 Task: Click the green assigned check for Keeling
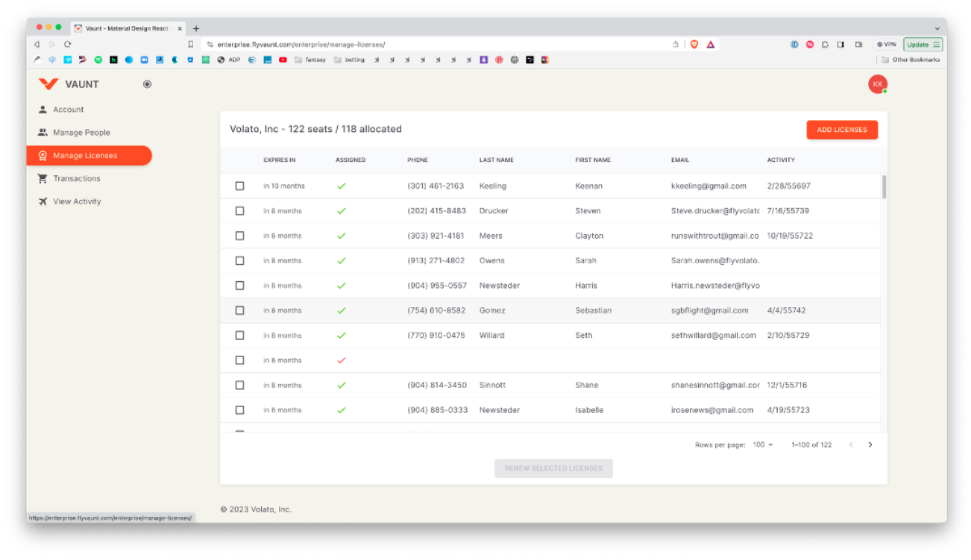click(x=342, y=186)
